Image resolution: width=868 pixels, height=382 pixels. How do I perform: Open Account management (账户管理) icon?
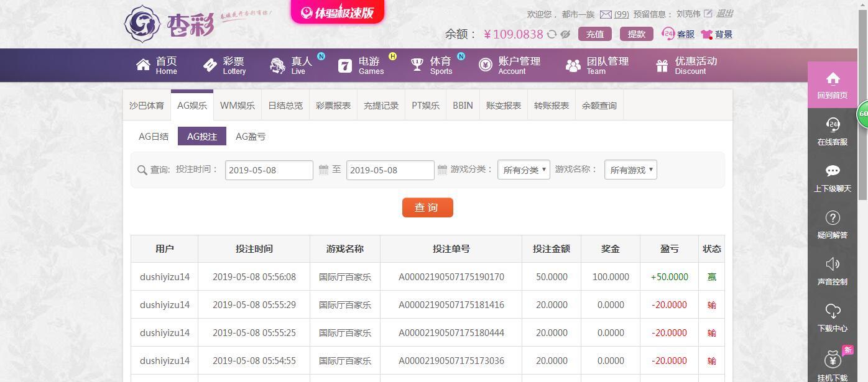[x=485, y=64]
